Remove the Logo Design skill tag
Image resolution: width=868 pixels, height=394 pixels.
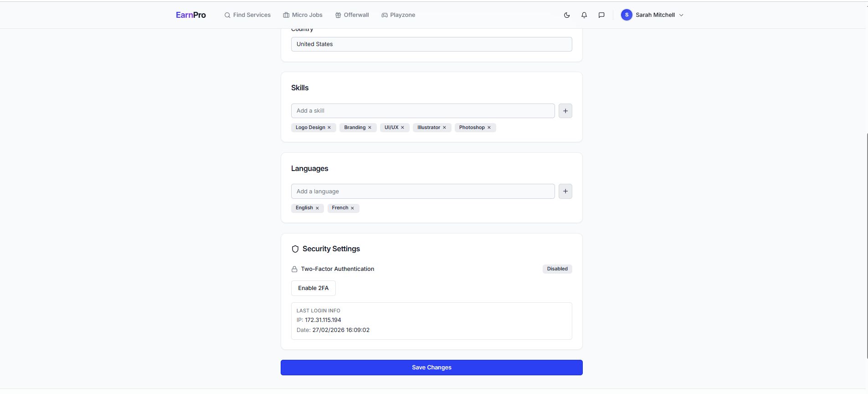(329, 128)
